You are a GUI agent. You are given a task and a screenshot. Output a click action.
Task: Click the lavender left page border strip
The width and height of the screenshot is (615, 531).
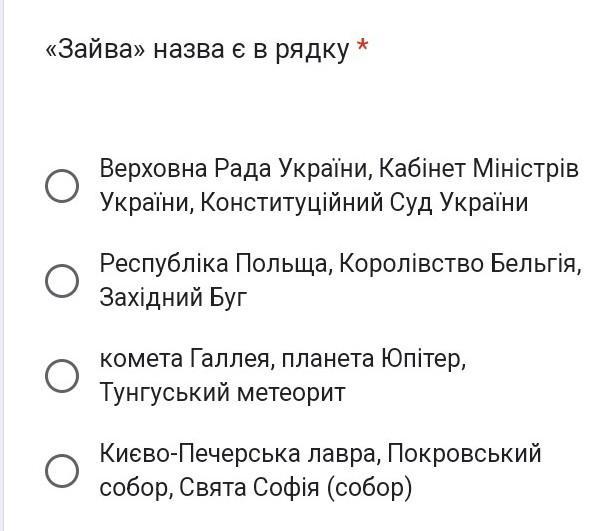click(2, 266)
